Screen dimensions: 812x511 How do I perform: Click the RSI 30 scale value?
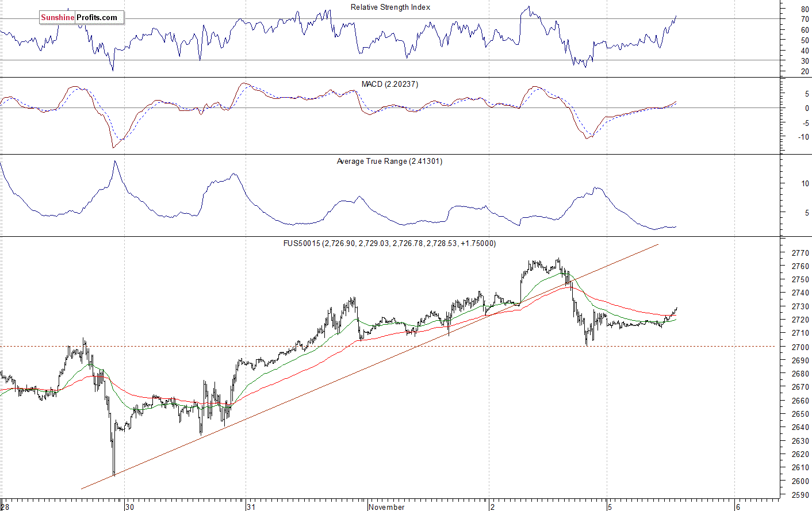pyautogui.click(x=805, y=62)
